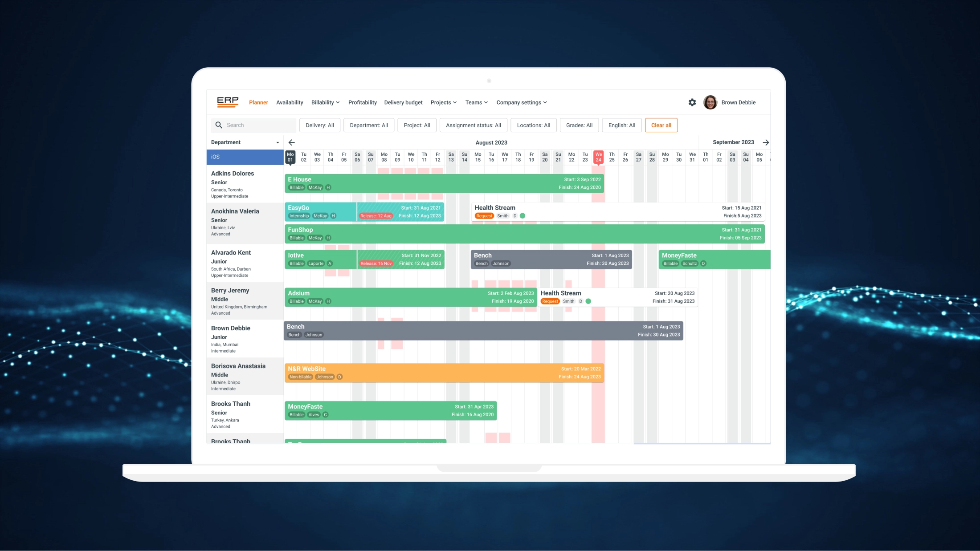Select the We 24 today marker
The height and width of the screenshot is (551, 980).
(598, 157)
